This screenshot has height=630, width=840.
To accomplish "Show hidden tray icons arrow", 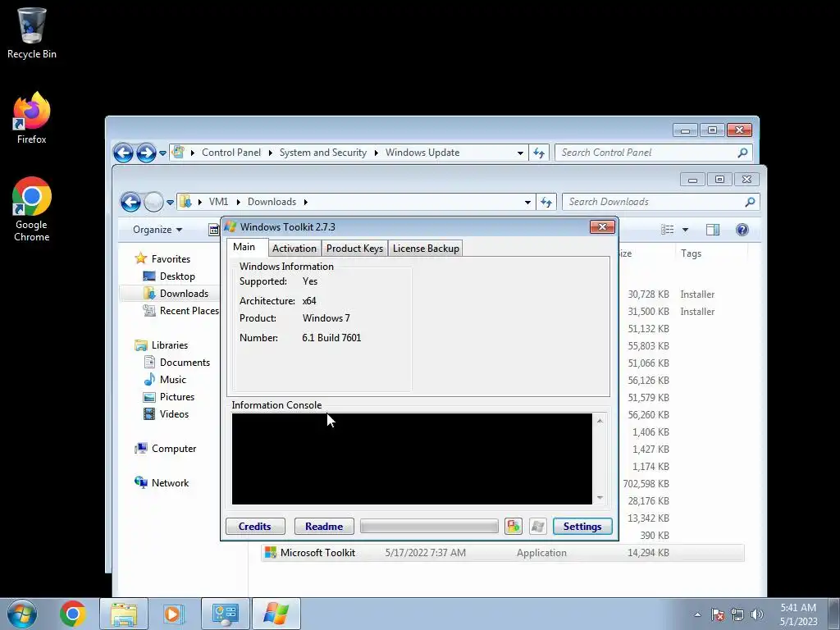I will (697, 614).
